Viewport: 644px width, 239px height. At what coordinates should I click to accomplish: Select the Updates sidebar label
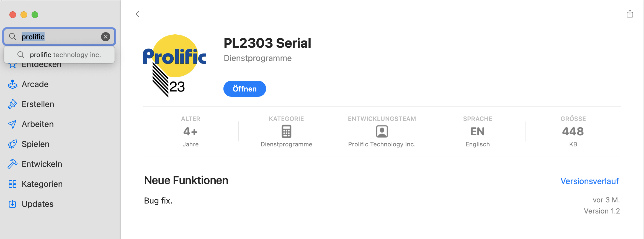click(38, 204)
